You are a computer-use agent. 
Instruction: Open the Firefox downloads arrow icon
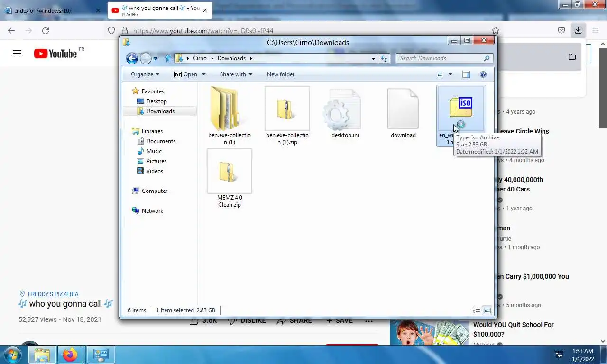point(578,30)
